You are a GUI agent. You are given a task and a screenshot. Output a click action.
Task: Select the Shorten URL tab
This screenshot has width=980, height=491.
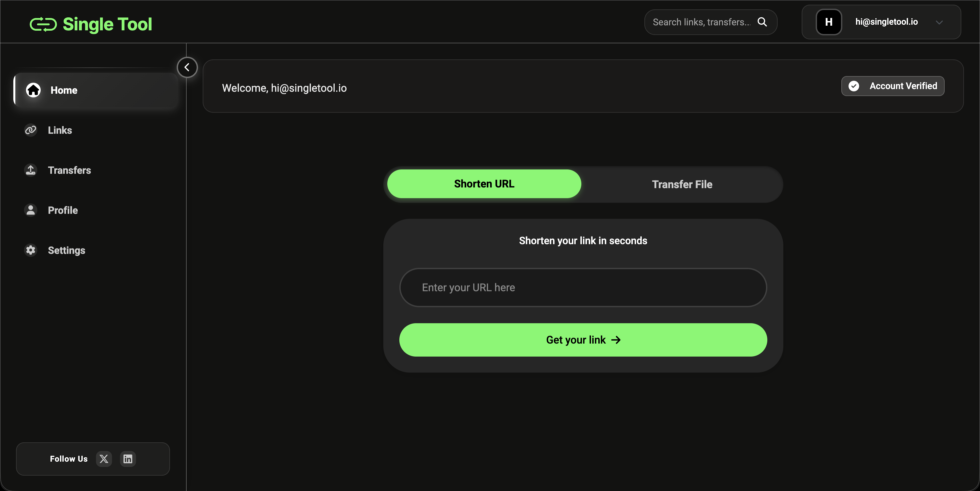484,184
